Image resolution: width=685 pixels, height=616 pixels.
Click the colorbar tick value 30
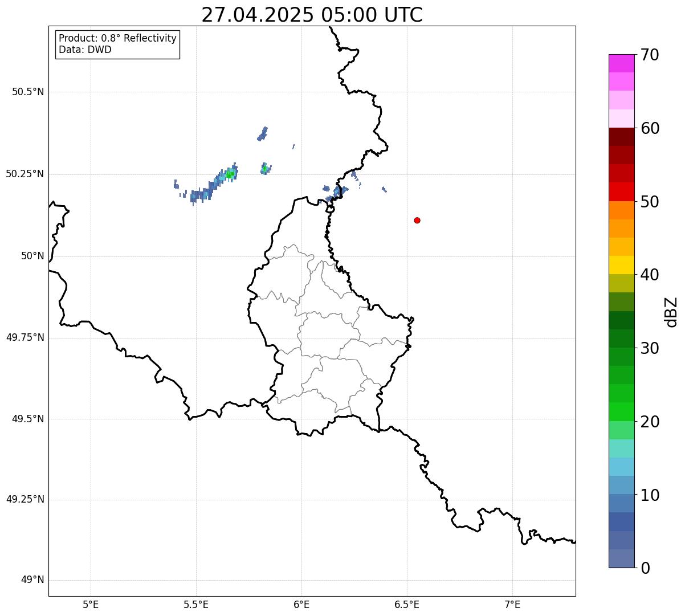coord(650,348)
